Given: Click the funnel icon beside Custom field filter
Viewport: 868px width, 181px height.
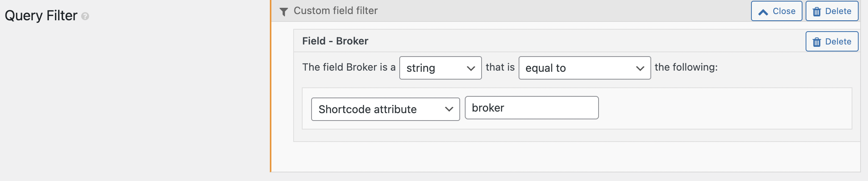Looking at the screenshot, I should pos(284,12).
